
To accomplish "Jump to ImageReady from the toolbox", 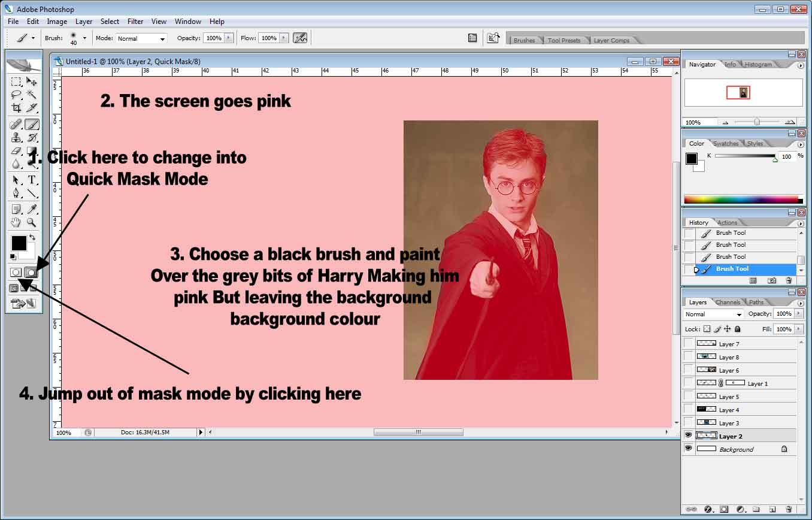I will coord(24,303).
